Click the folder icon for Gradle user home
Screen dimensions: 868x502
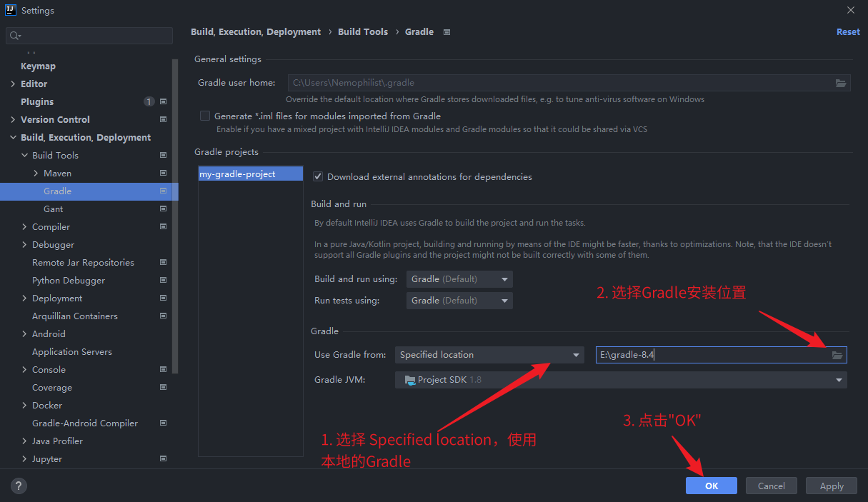point(841,83)
